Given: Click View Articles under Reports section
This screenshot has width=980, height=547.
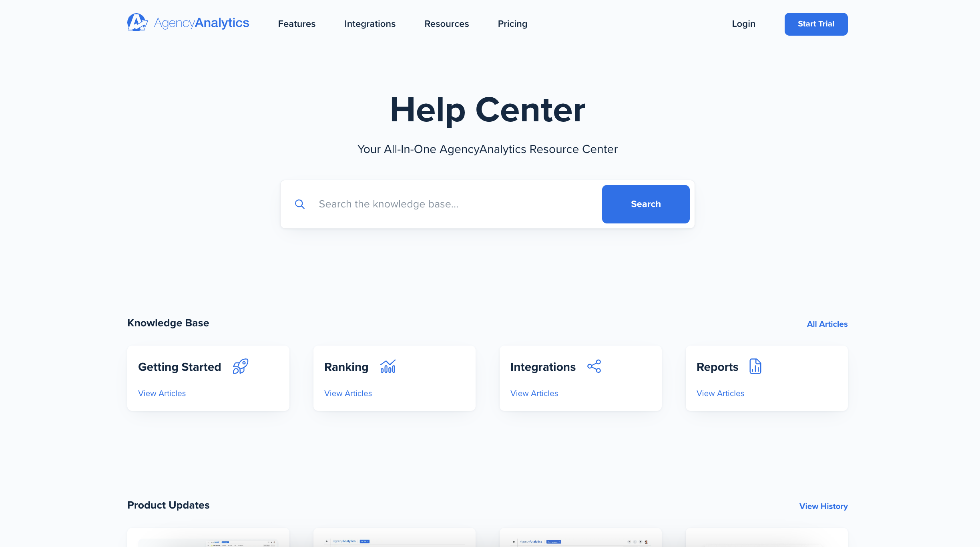Looking at the screenshot, I should (x=720, y=393).
